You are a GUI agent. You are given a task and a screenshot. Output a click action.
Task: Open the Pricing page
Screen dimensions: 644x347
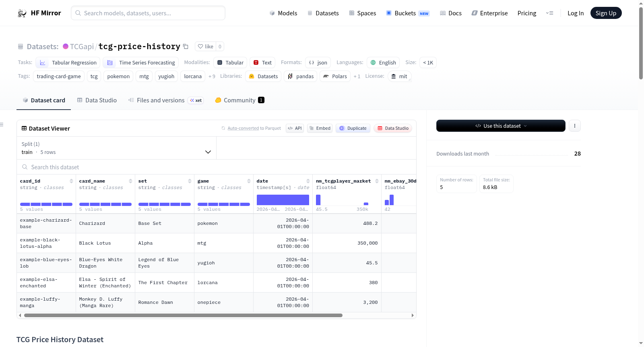click(x=527, y=13)
